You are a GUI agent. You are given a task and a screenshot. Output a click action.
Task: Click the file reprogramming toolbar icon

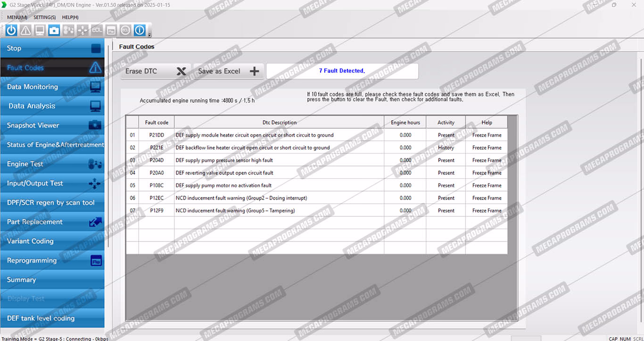click(111, 30)
